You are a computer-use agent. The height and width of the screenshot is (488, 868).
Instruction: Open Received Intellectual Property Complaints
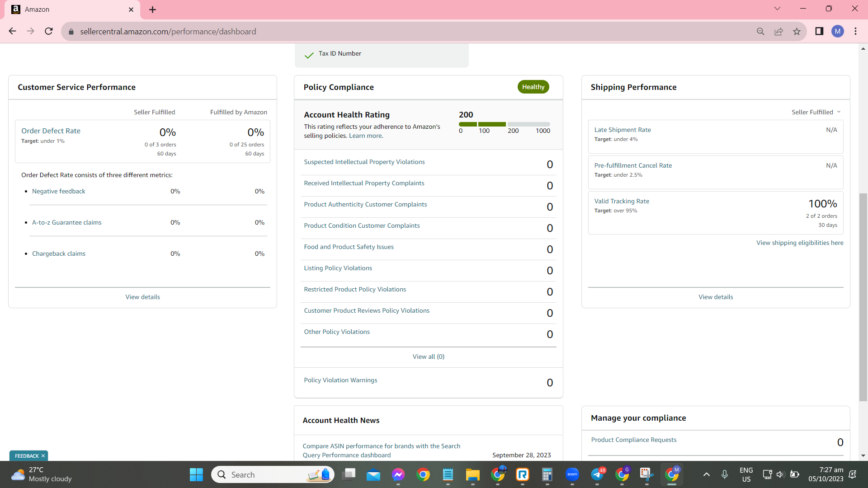coord(364,183)
